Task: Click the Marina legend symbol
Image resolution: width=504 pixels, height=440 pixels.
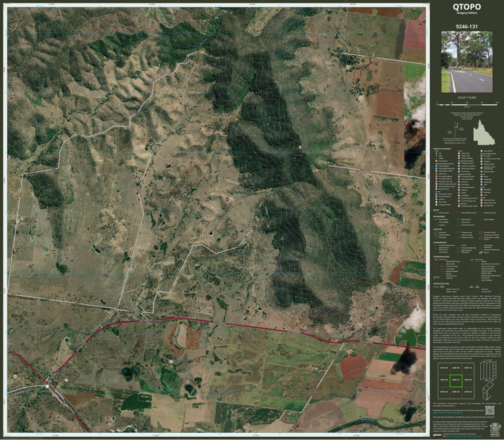Action: click(x=481, y=252)
